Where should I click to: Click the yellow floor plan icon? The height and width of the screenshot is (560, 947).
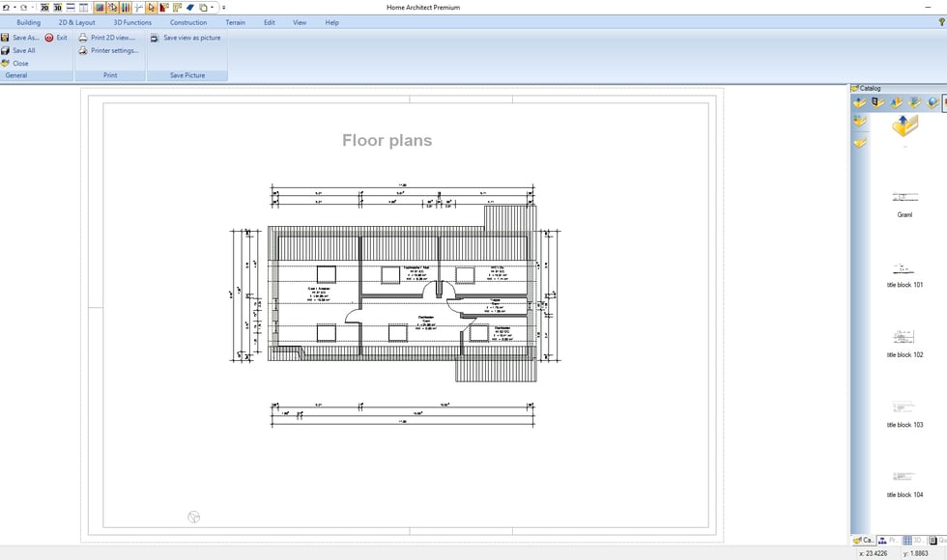(177, 8)
